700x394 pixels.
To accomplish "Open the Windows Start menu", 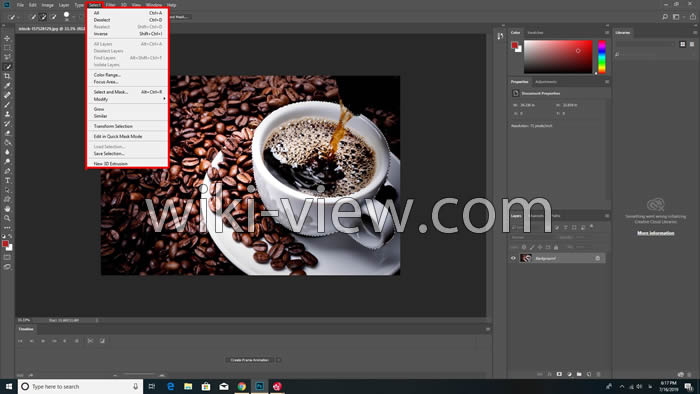I will pyautogui.click(x=9, y=386).
